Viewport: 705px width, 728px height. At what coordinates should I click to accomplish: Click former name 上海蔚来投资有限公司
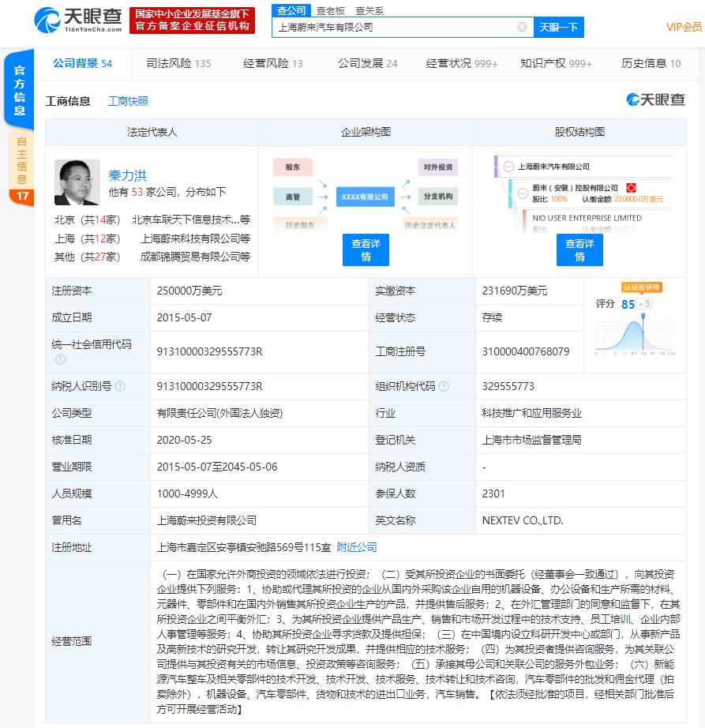pos(207,520)
